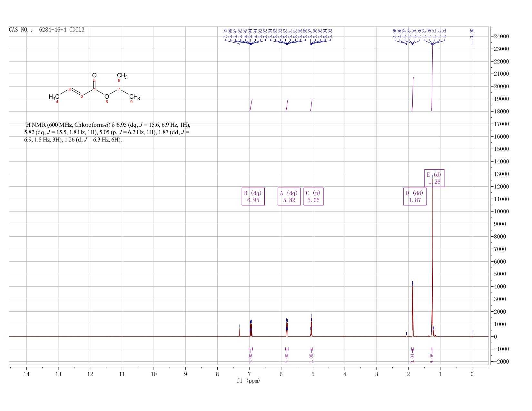Click the peak at 1.87 ppm
Viewport: 532px width, 411px height.
click(x=413, y=309)
